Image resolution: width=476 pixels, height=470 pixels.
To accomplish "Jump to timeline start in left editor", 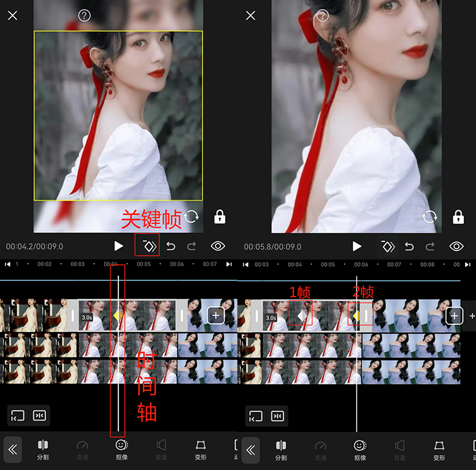I will tap(8, 264).
